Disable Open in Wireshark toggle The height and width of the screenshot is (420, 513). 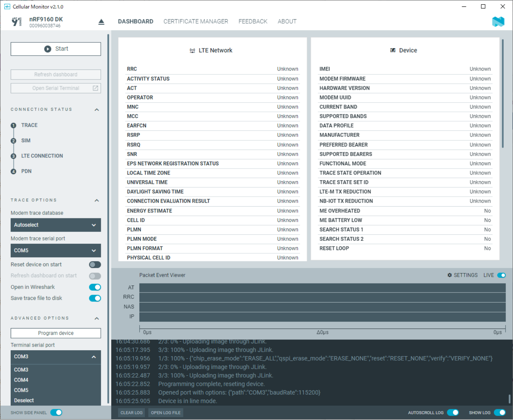pyautogui.click(x=95, y=287)
